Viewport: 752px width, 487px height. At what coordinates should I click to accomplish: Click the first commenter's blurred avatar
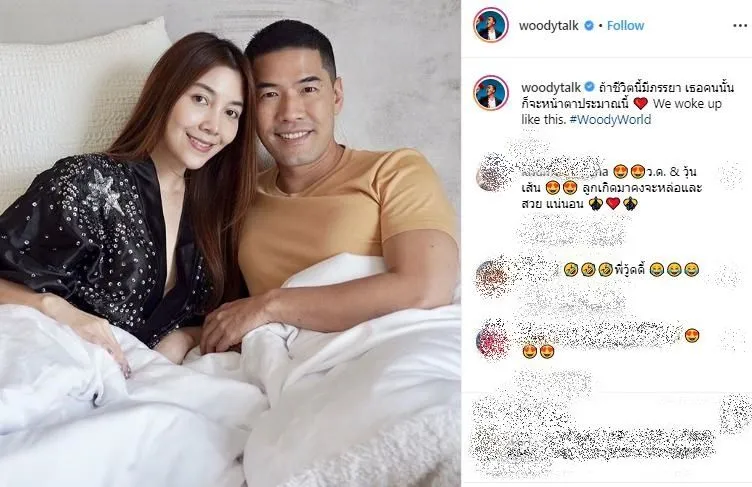[x=492, y=174]
